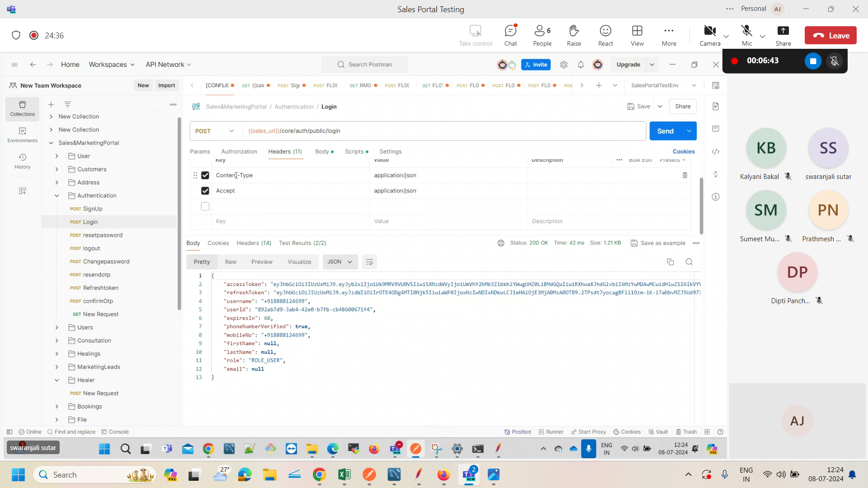
Task: Click the request URL field
Action: pos(444,131)
